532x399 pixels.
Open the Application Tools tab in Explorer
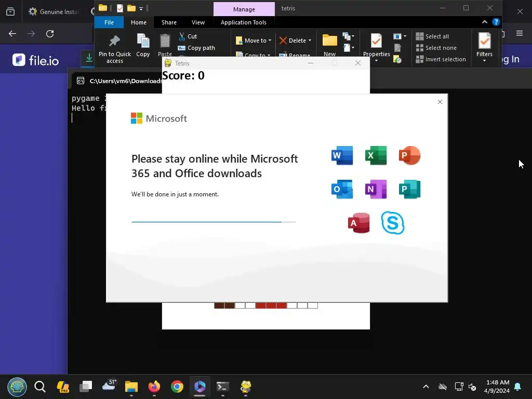244,22
